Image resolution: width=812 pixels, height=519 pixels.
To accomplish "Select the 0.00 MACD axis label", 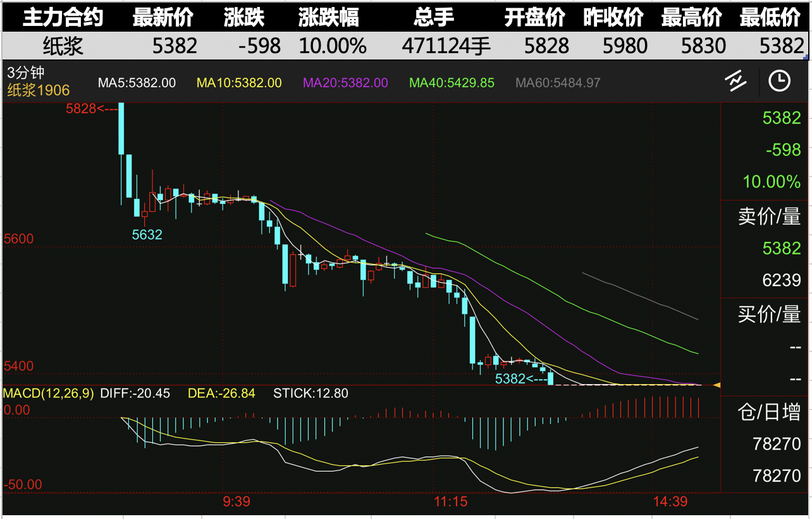I will pos(17,410).
